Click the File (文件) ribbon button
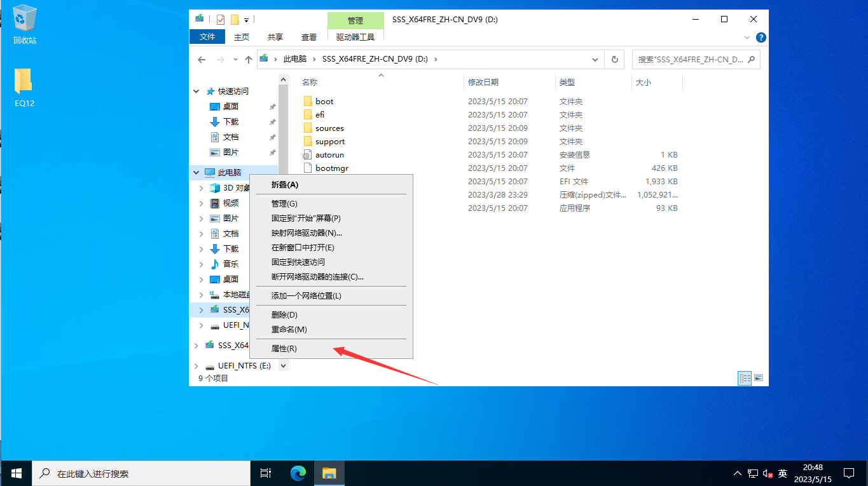The width and height of the screenshot is (868, 486). 207,37
